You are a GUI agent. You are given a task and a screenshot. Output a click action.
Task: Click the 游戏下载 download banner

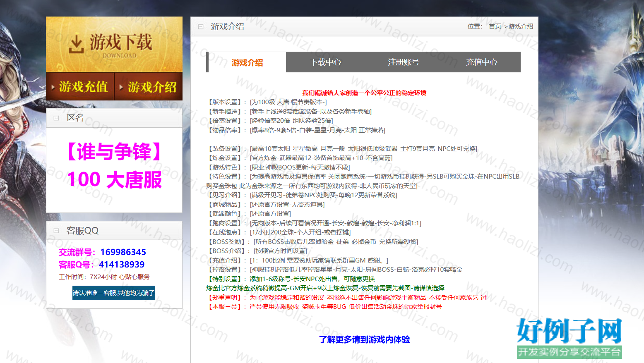click(x=114, y=45)
